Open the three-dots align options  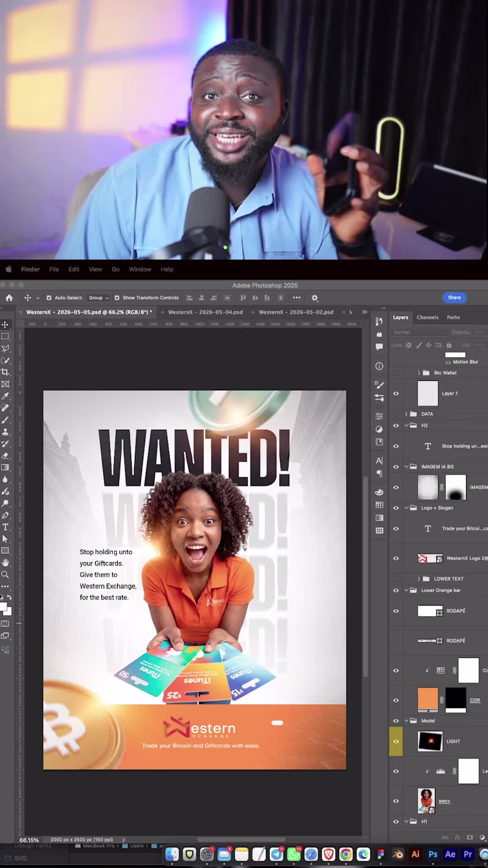tap(296, 298)
